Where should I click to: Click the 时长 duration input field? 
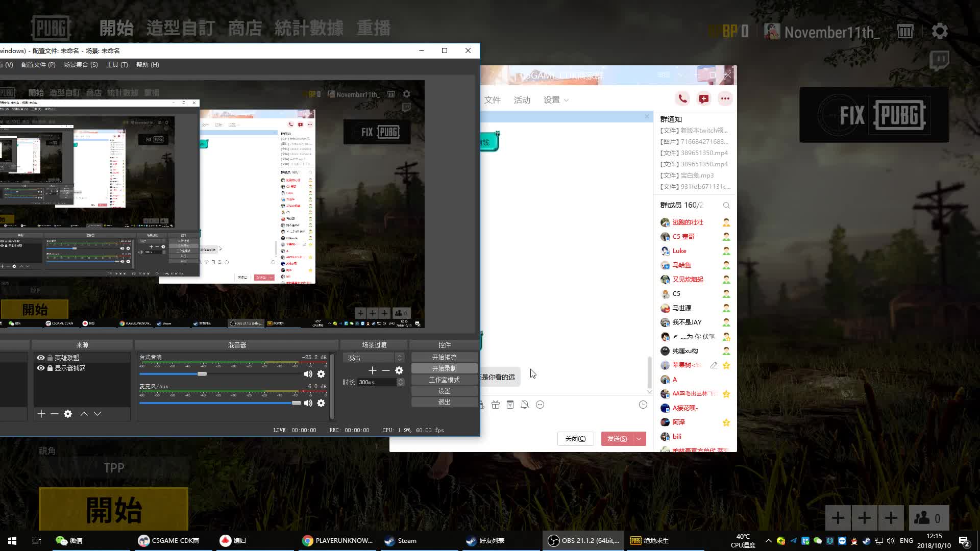click(377, 382)
